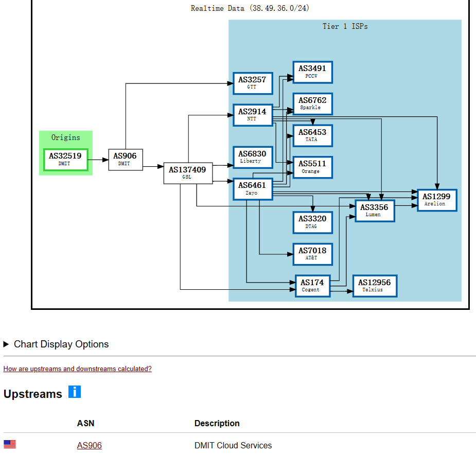
Task: Click the 'ASN' column header
Action: point(85,423)
